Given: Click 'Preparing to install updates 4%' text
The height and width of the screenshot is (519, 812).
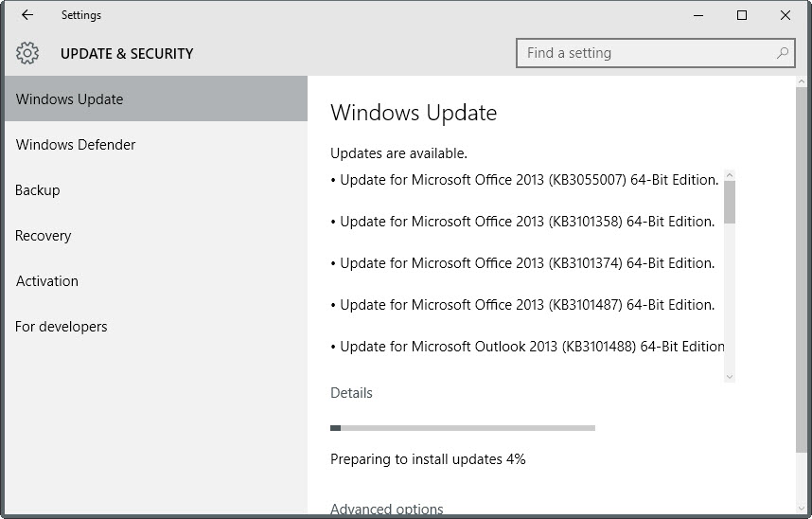Looking at the screenshot, I should (x=428, y=459).
